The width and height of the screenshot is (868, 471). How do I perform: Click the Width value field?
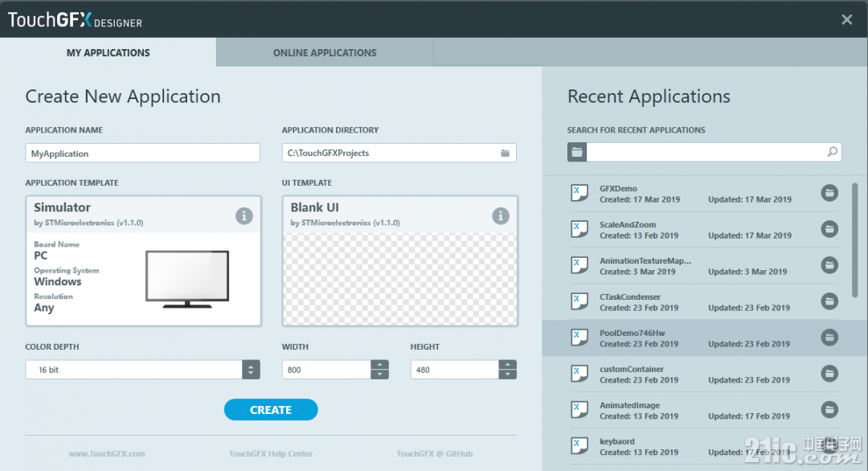click(326, 370)
